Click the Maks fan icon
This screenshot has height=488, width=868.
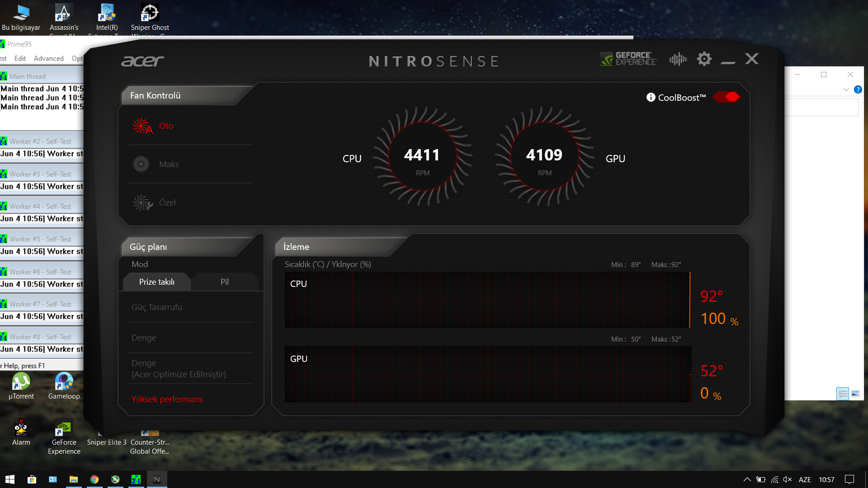pyautogui.click(x=141, y=164)
